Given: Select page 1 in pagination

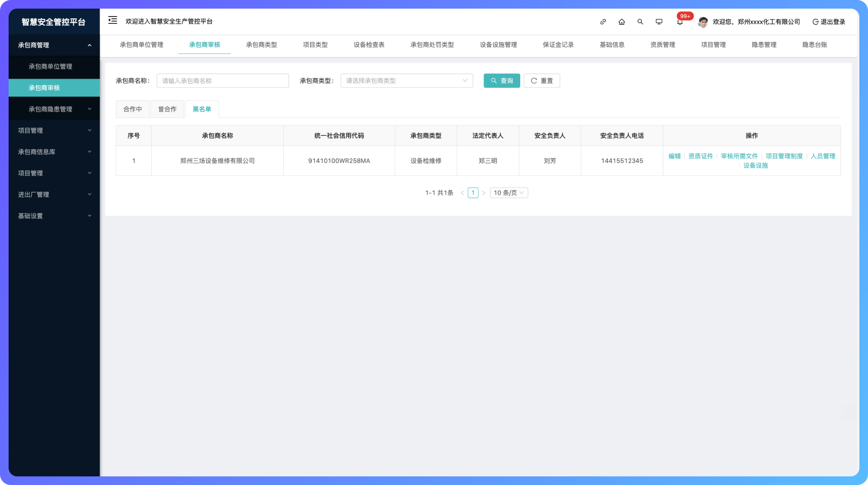Looking at the screenshot, I should pos(473,193).
